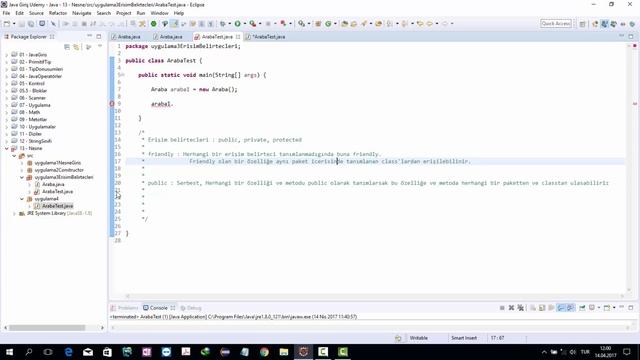The height and width of the screenshot is (360, 640).
Task: Minimize the Package Explorer view
Action: 89,36
